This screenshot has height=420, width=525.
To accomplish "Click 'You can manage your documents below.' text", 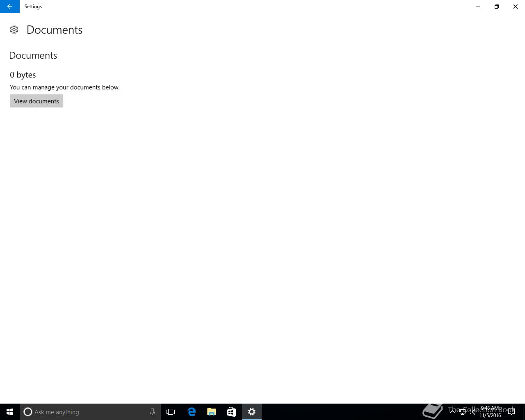I will [65, 87].
